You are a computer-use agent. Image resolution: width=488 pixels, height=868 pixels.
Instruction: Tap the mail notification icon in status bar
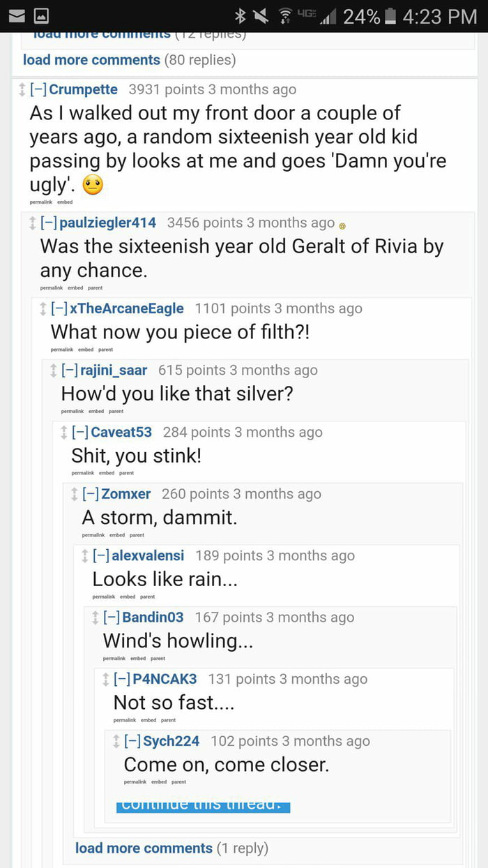click(17, 15)
